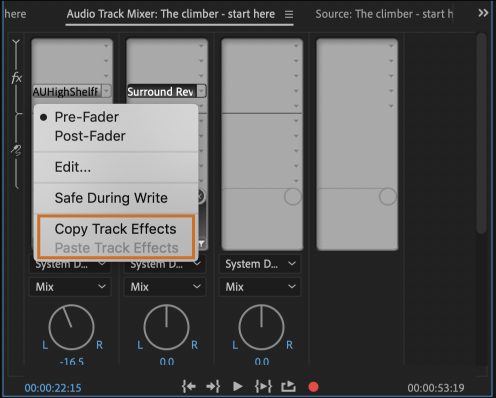Open fourth track's top effect slot arrow
496x398 pixels.
point(391,46)
